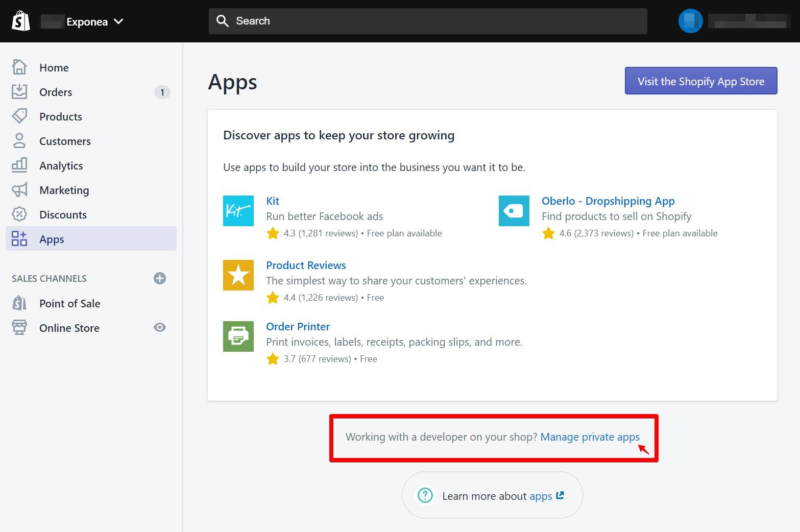The height and width of the screenshot is (532, 800).
Task: Click the Shopify bag logo
Action: point(20,21)
